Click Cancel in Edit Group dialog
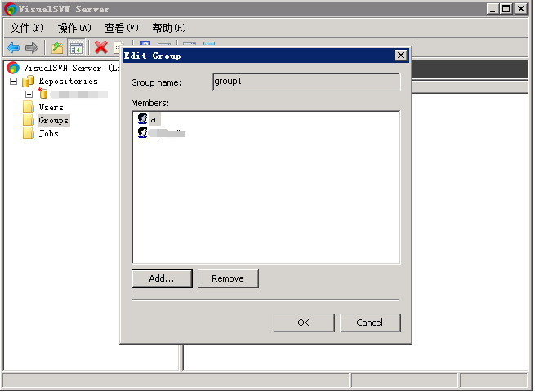The width and height of the screenshot is (535, 392). tap(370, 323)
